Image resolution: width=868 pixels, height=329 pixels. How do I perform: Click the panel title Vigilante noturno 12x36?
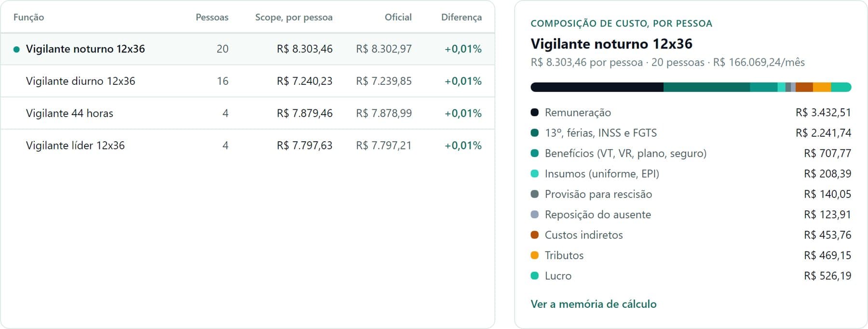[x=611, y=44]
